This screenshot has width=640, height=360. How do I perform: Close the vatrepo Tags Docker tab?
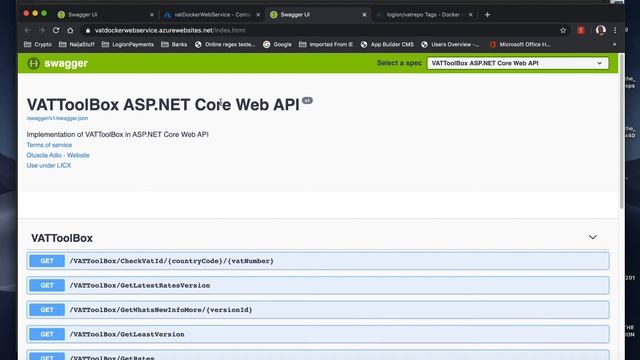(470, 15)
